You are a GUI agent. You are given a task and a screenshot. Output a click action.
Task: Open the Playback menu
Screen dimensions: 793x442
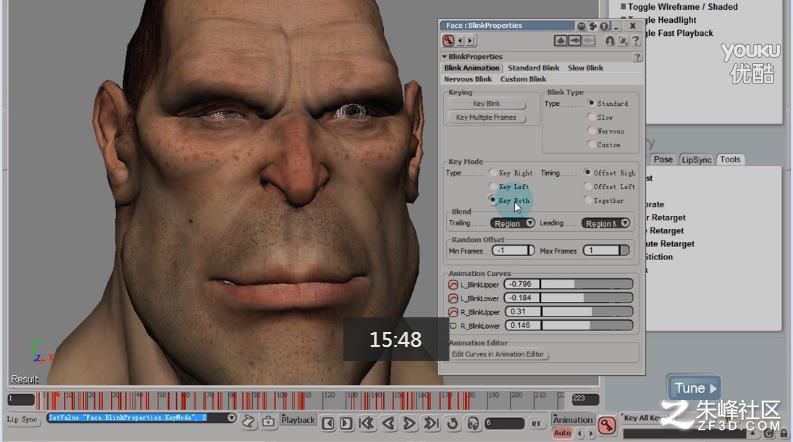pos(298,420)
